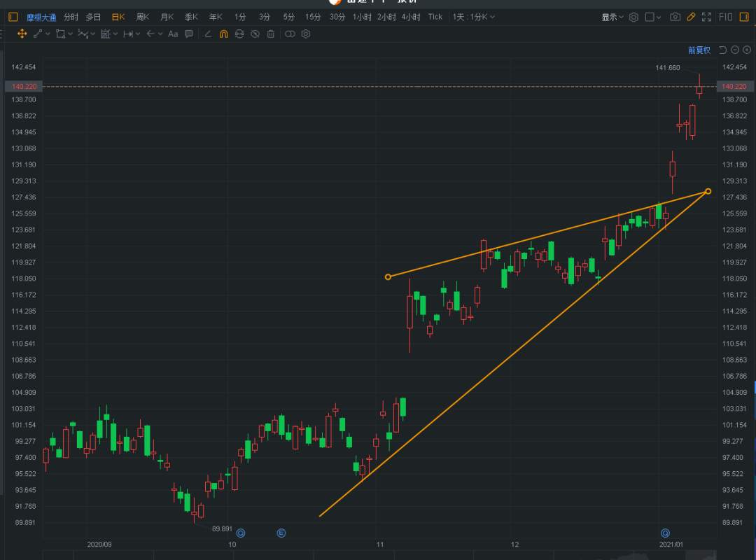This screenshot has height=560, width=756.
Task: Select the trendline's right apex handle
Action: pos(708,192)
